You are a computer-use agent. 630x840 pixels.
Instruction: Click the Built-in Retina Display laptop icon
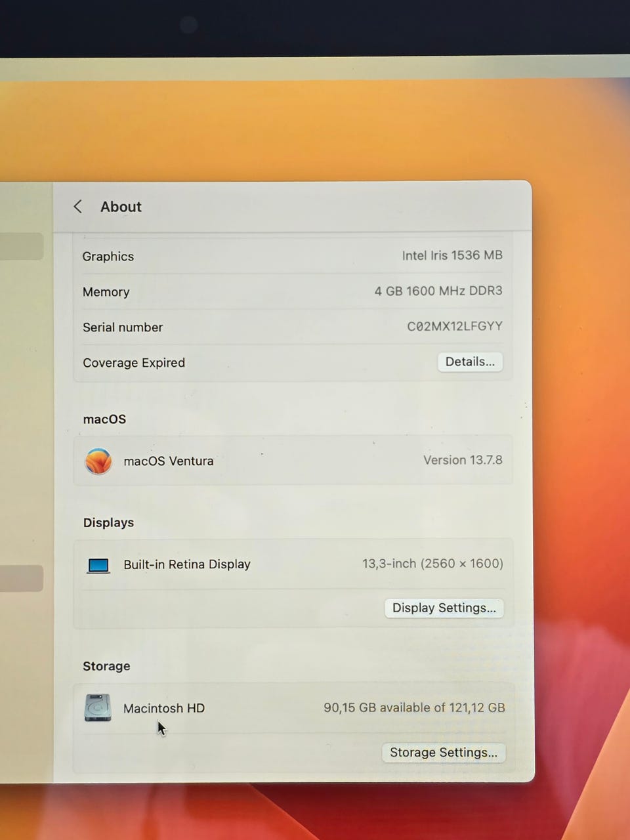point(98,565)
